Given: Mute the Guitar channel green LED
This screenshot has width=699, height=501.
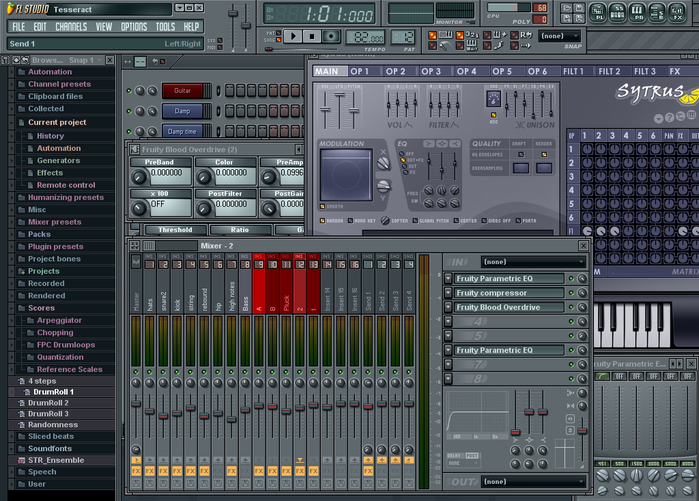Looking at the screenshot, I should point(129,91).
